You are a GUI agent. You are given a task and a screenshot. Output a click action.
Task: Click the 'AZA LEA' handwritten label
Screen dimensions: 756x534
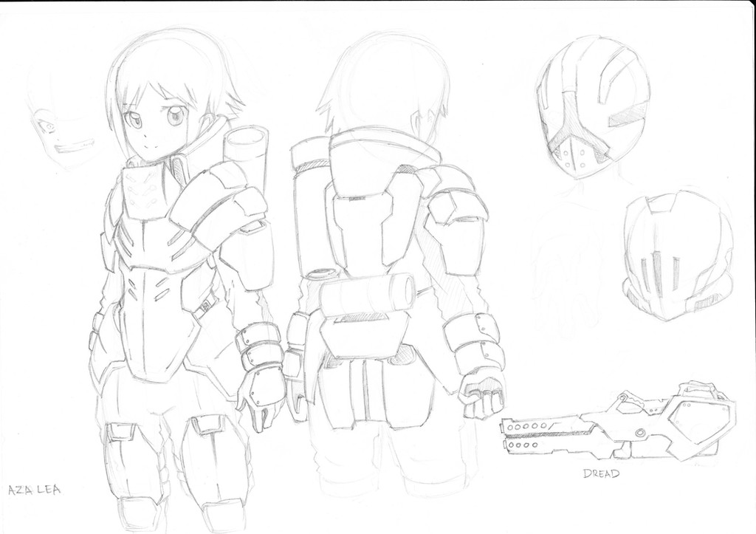(x=35, y=490)
